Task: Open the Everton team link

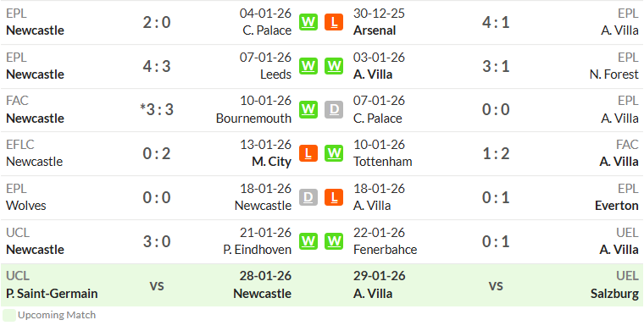Action: click(x=617, y=206)
